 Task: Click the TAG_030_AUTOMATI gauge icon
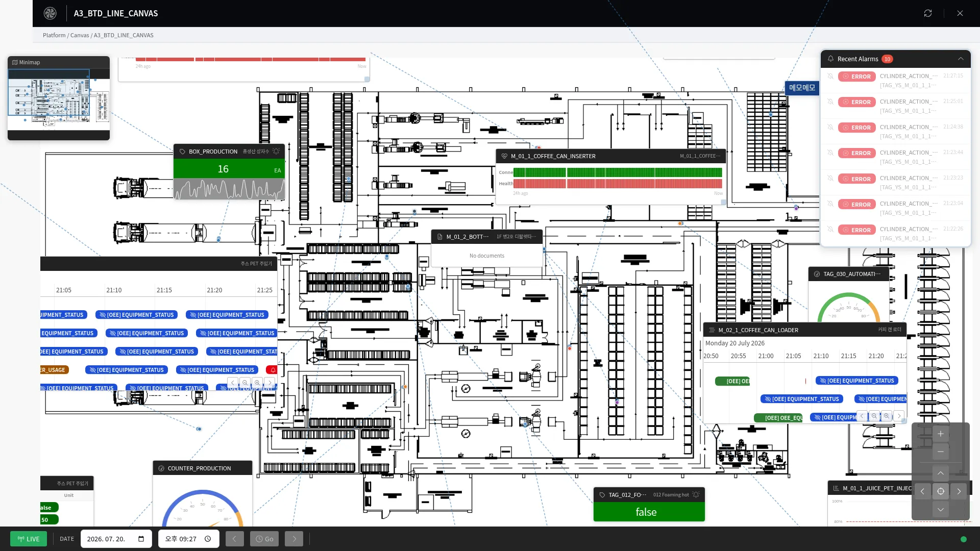817,274
